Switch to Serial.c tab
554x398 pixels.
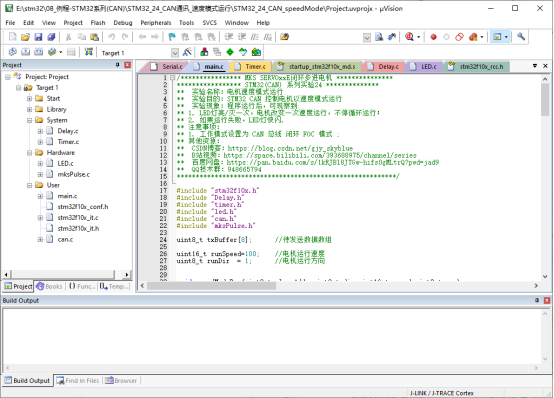[166, 66]
